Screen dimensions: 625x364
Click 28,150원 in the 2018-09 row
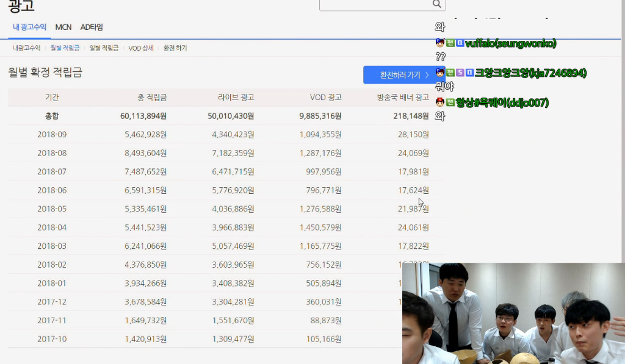pos(413,135)
